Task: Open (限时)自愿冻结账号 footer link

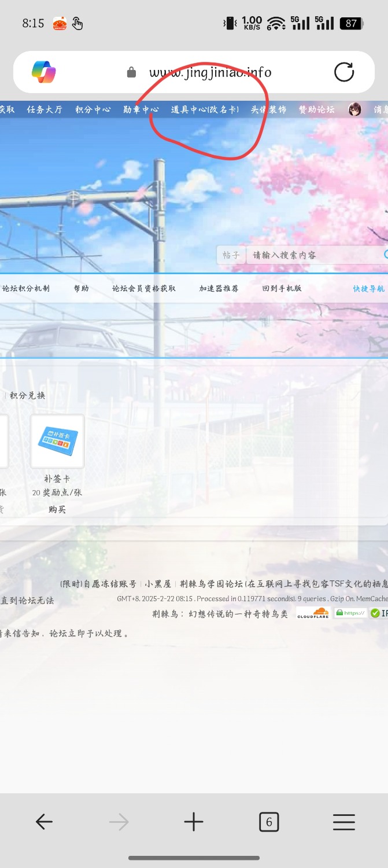Action: click(x=98, y=584)
